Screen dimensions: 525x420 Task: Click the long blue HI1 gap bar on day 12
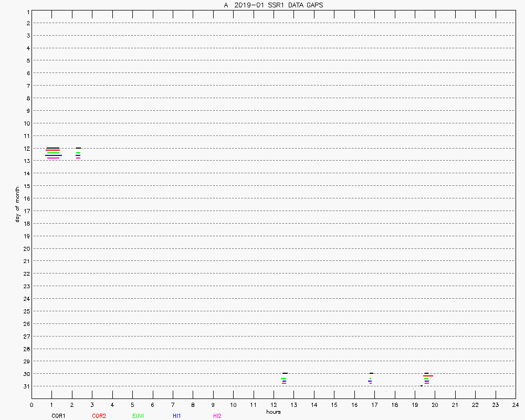(54, 155)
